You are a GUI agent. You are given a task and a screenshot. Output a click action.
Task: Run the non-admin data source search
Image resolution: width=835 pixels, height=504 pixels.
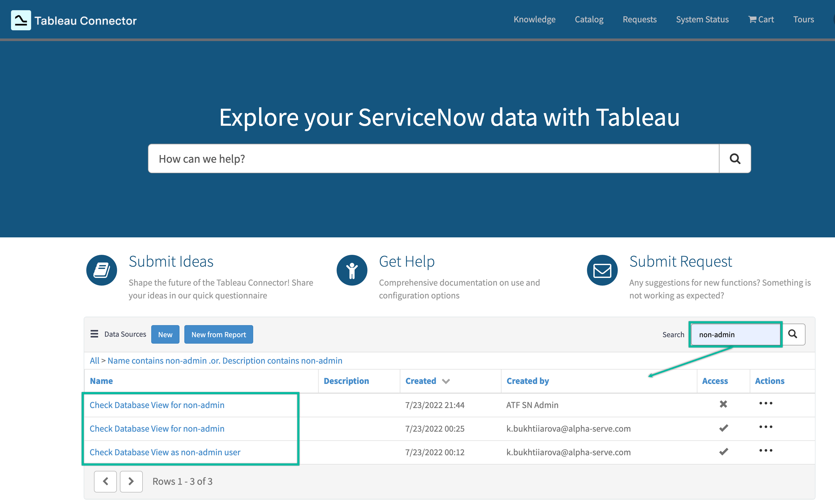pos(793,334)
